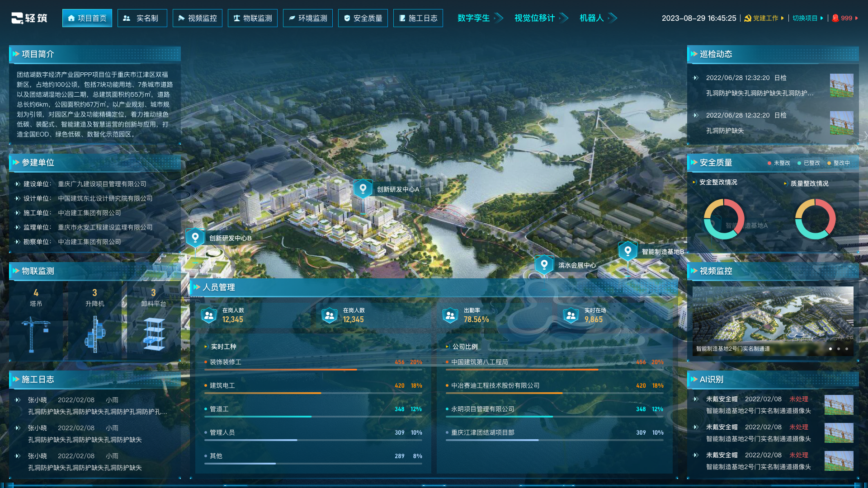Toggle the 未整改 legend item
This screenshot has height=488, width=868.
pos(779,163)
